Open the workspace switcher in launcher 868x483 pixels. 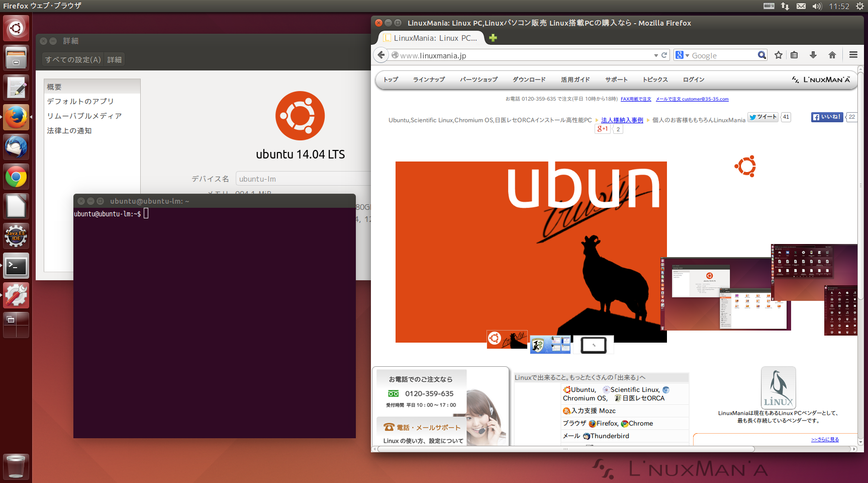coord(16,325)
